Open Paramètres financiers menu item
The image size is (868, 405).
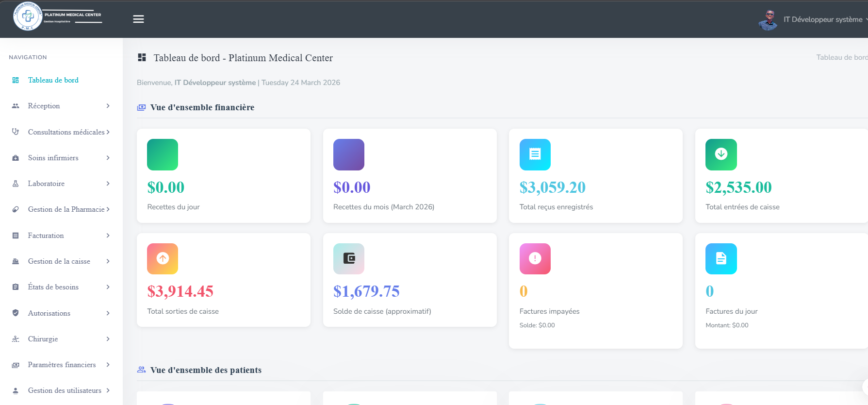point(61,365)
